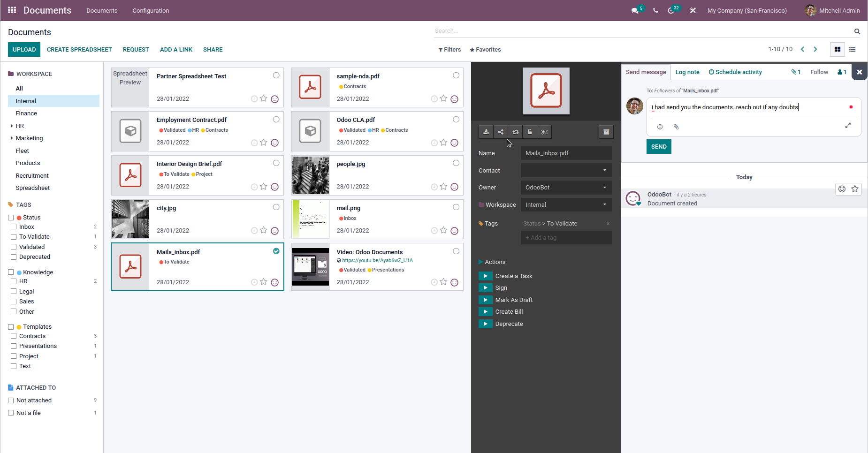The image size is (868, 453).
Task: Expand the HR workspace folder
Action: click(12, 126)
